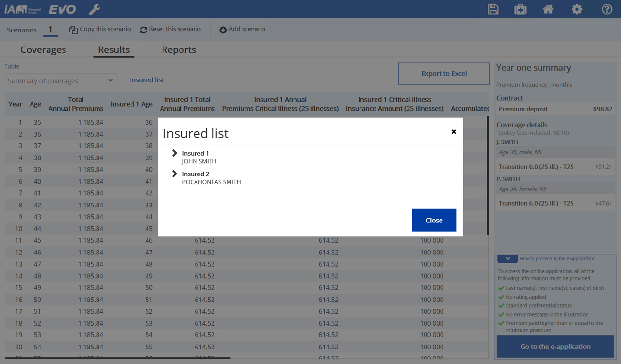This screenshot has height=364, width=621.
Task: Open settings gear icon
Action: [x=577, y=9]
